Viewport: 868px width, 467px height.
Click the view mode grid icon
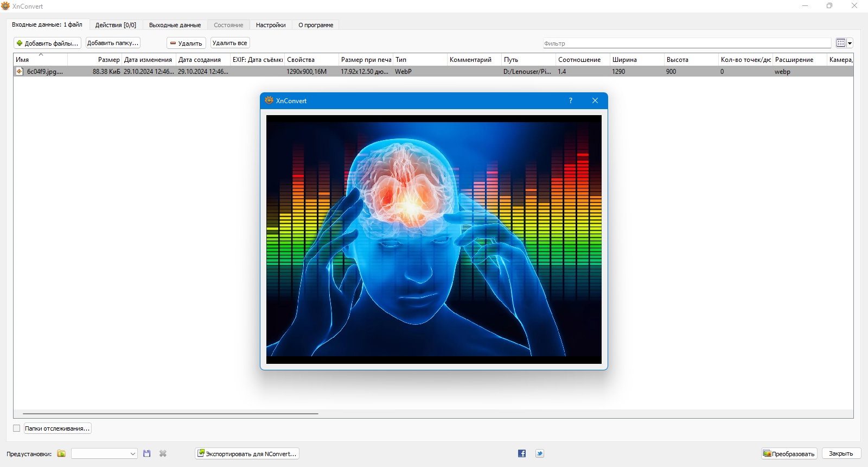point(840,43)
